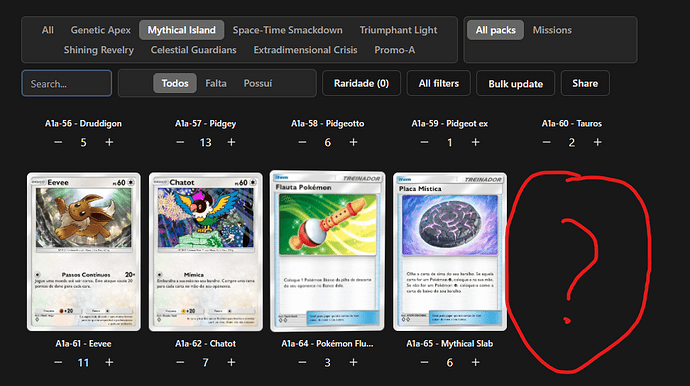Switch to Celestial Guardians expansion
This screenshot has width=690, height=386.
tap(194, 50)
